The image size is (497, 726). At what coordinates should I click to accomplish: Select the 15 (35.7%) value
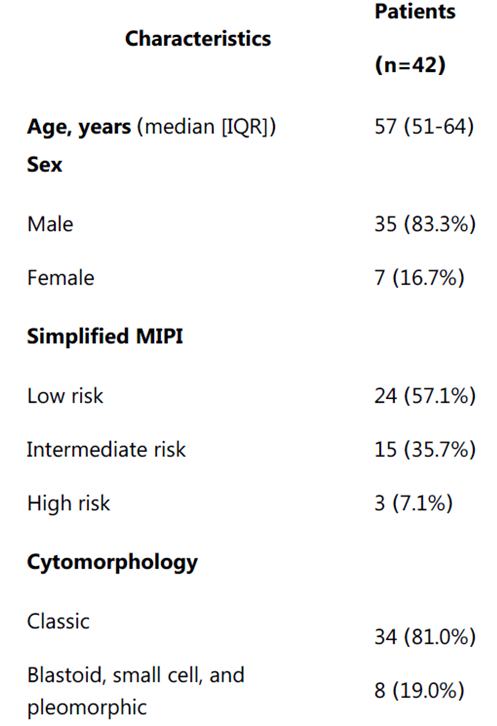click(425, 450)
